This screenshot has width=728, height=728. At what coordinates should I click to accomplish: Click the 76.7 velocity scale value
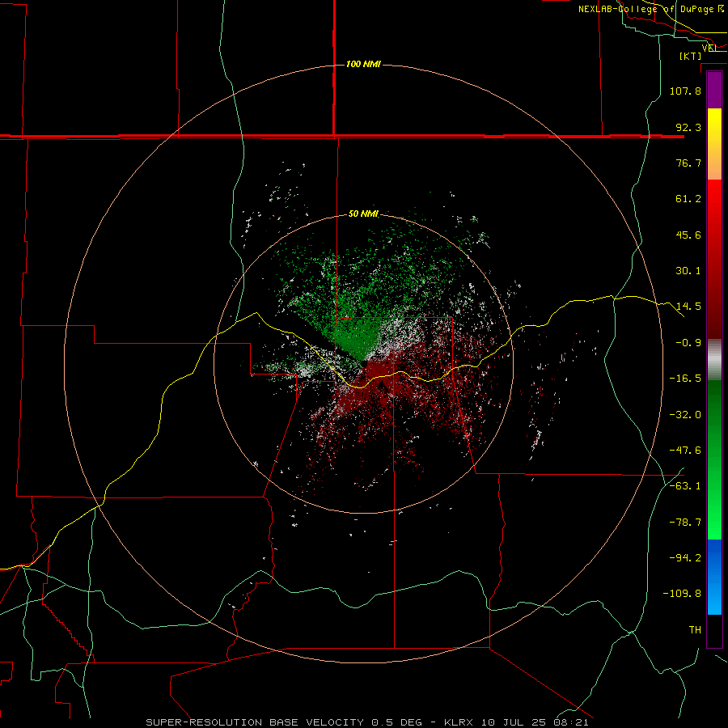688,163
